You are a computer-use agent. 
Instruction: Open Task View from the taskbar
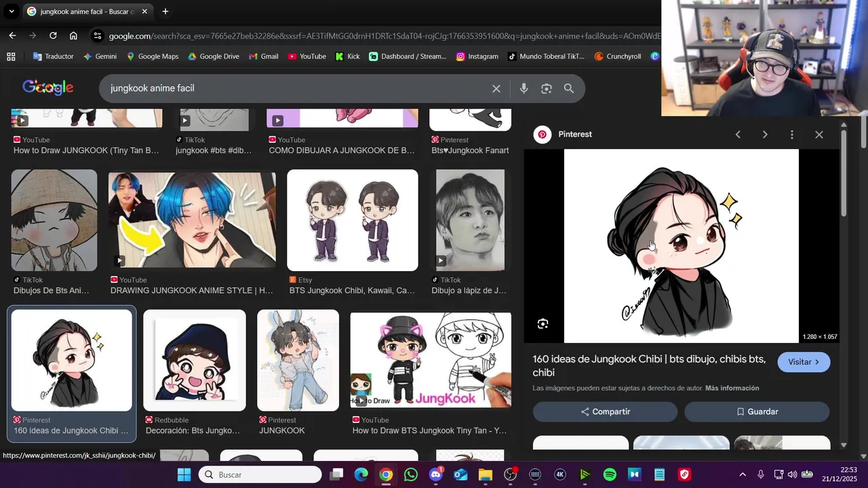pos(336,474)
